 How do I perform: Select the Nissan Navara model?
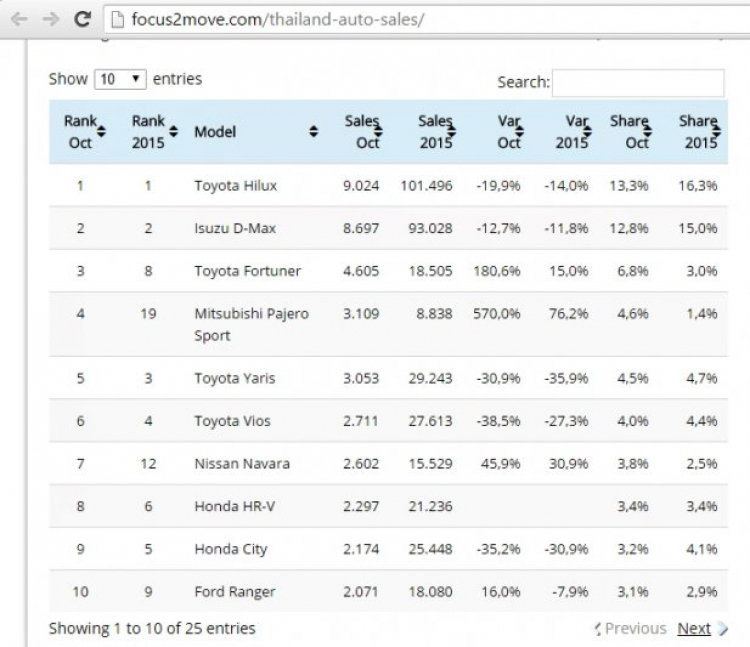(242, 464)
